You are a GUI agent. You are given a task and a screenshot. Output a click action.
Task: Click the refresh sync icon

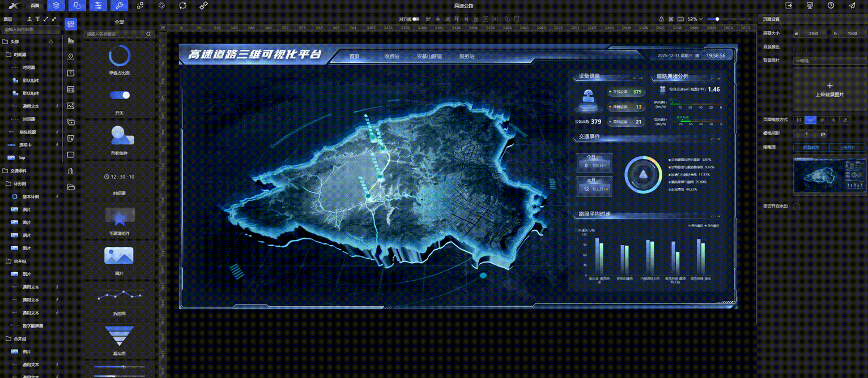182,6
